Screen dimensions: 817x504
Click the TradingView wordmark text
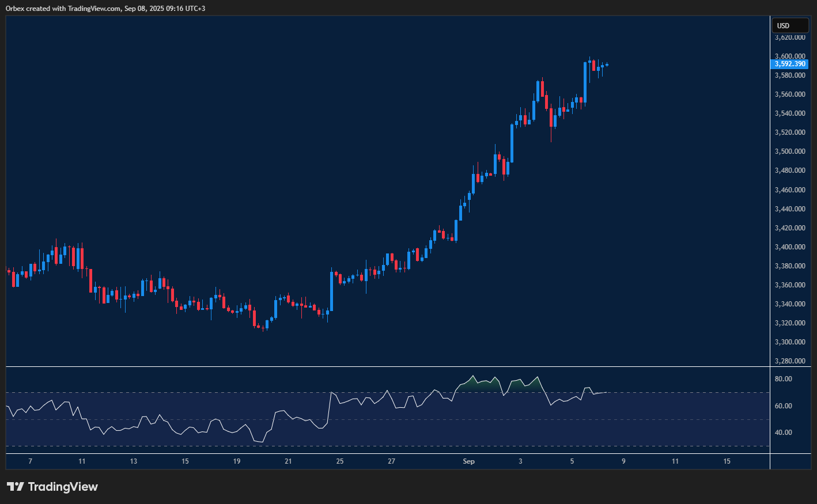pos(63,487)
